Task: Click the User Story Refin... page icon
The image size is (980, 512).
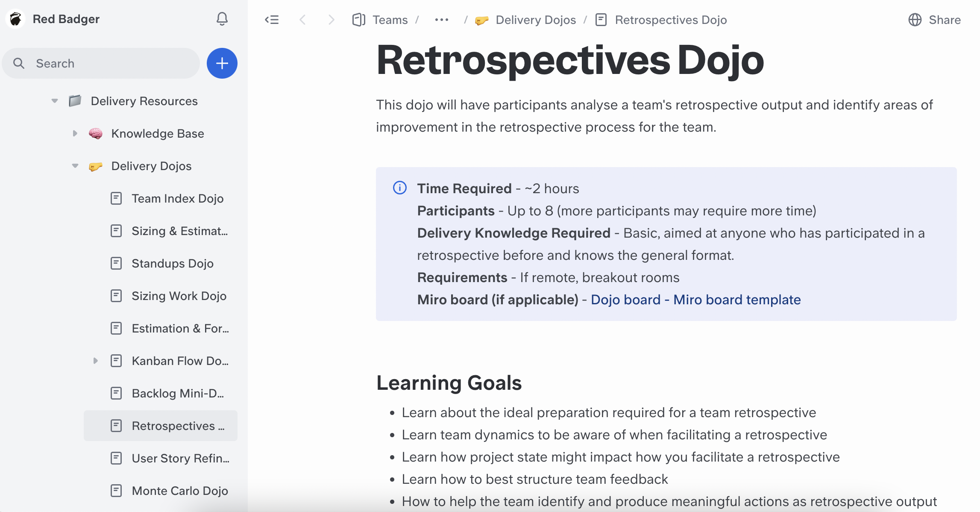Action: click(x=116, y=458)
